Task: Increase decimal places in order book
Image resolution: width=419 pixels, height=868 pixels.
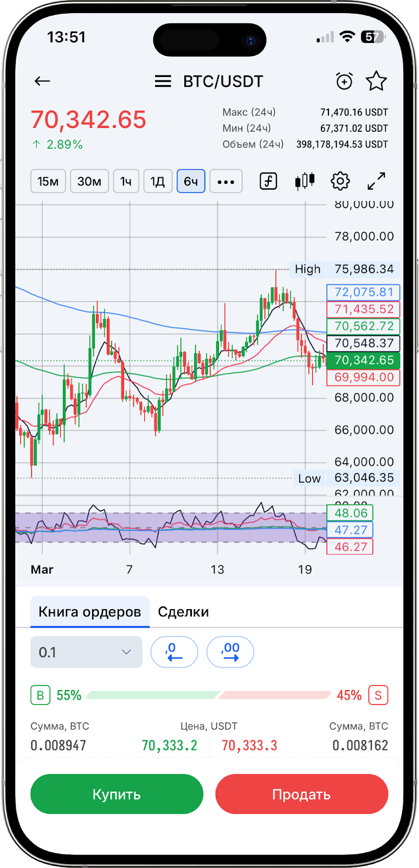Action: point(230,652)
